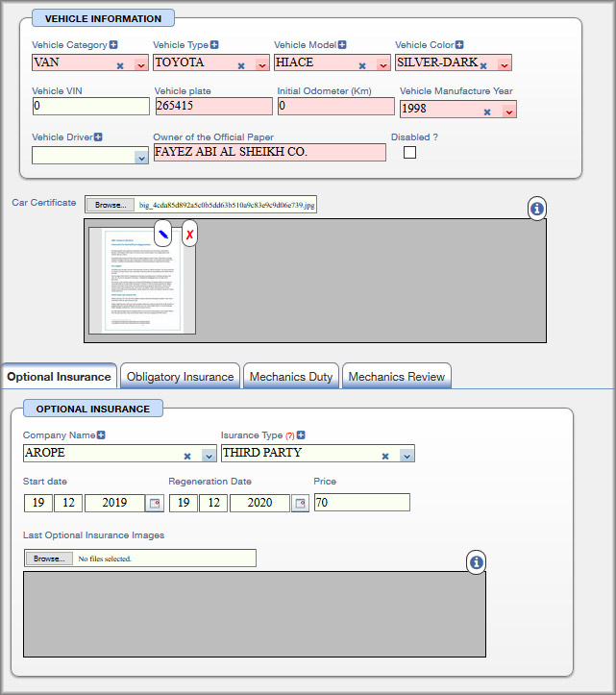
Task: Clear the TOYOTA vehicle type selection
Action: pyautogui.click(x=240, y=66)
